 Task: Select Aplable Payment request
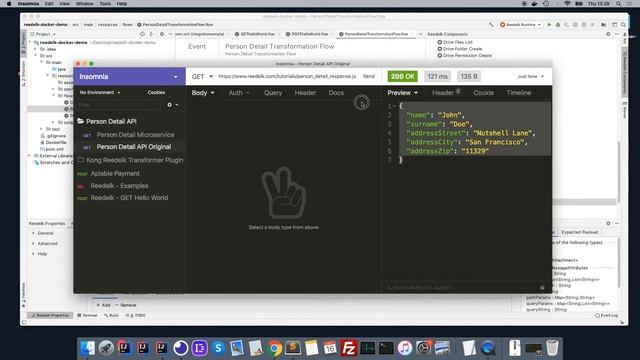pos(129,174)
